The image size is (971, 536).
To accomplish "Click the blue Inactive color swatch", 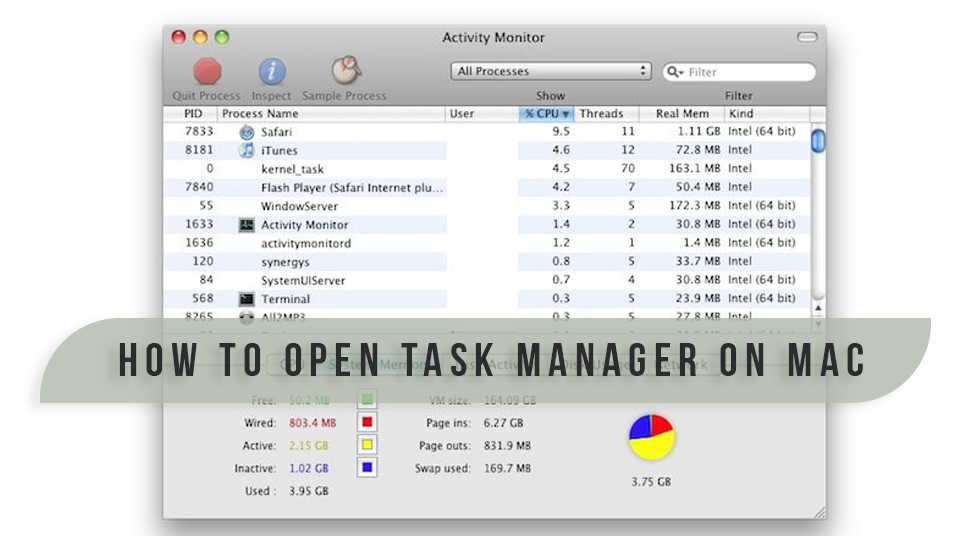I will (x=367, y=467).
